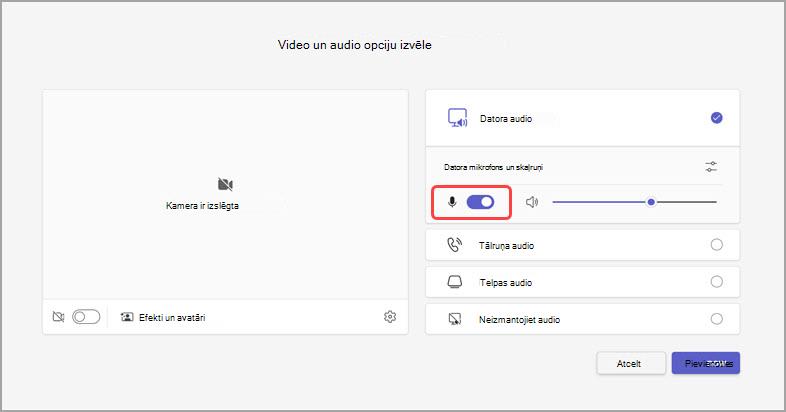Select the Datora audio option
The image size is (786, 412).
[x=582, y=118]
